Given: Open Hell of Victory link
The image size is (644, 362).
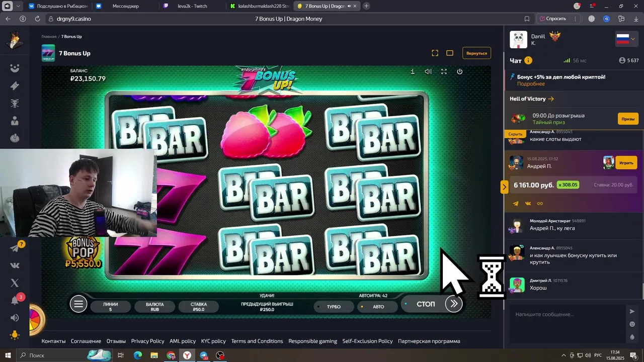Looking at the screenshot, I should coord(532,99).
